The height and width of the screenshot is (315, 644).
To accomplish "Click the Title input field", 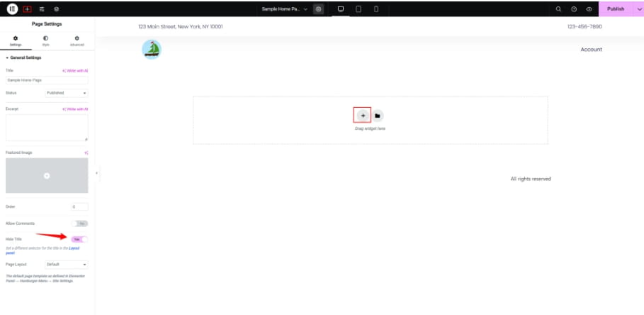I will coord(47,80).
